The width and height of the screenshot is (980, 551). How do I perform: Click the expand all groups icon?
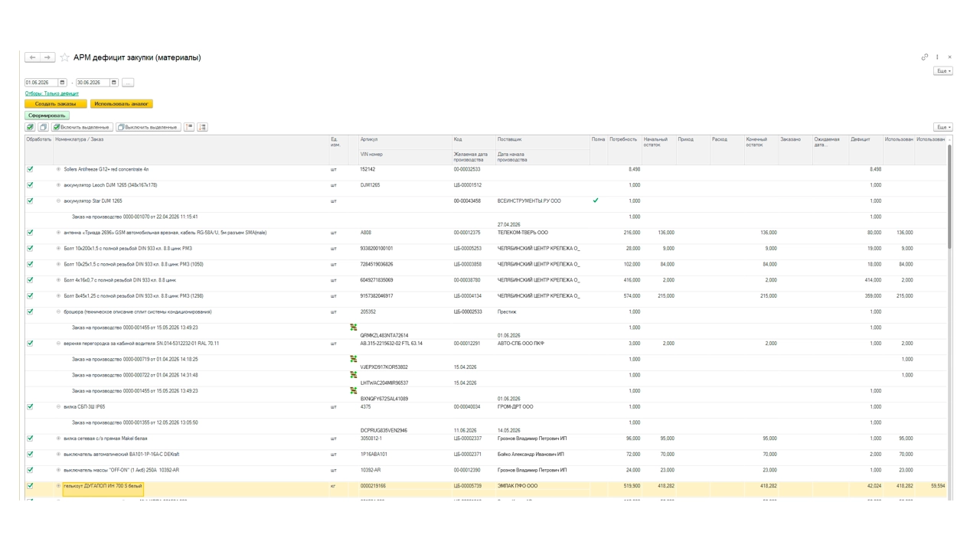(202, 127)
